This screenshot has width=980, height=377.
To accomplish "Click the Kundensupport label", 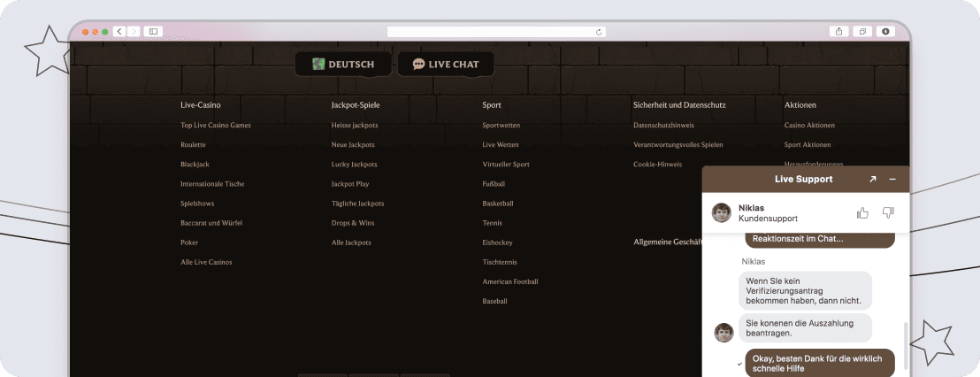I will [x=768, y=219].
